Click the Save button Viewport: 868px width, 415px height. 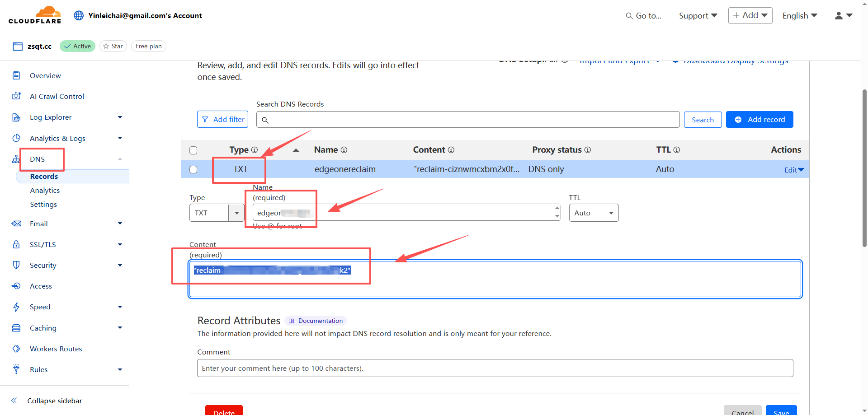click(781, 410)
